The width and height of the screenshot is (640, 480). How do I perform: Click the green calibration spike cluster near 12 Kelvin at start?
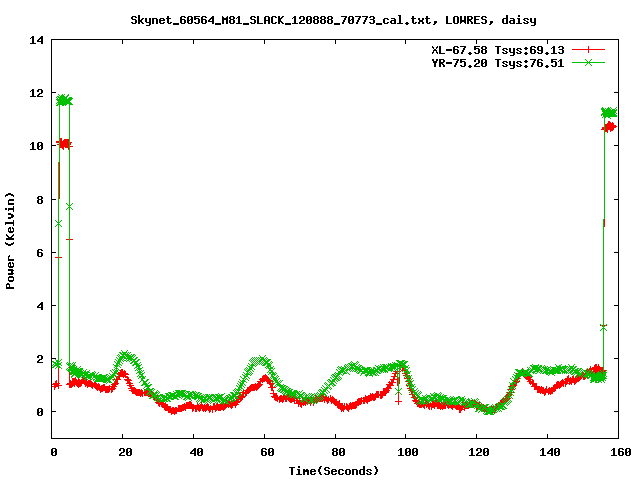pyautogui.click(x=64, y=100)
